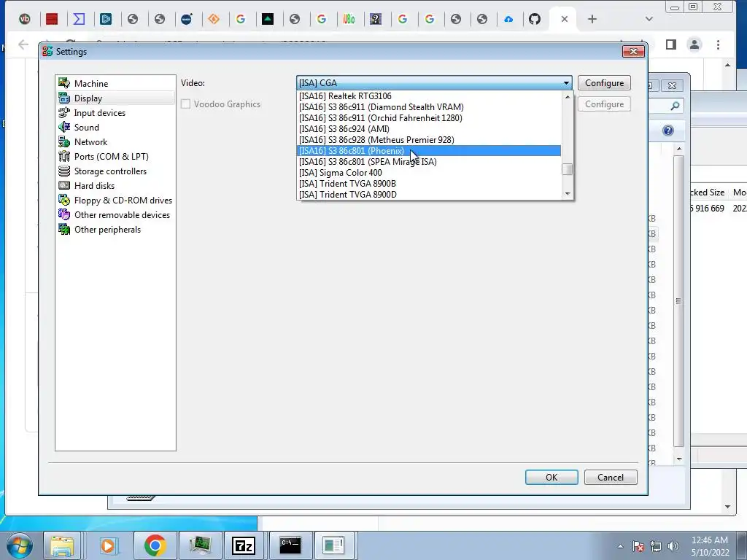Choose S3 86c911 Orchid Fahrenheit 1280
The width and height of the screenshot is (747, 560).
(429, 118)
